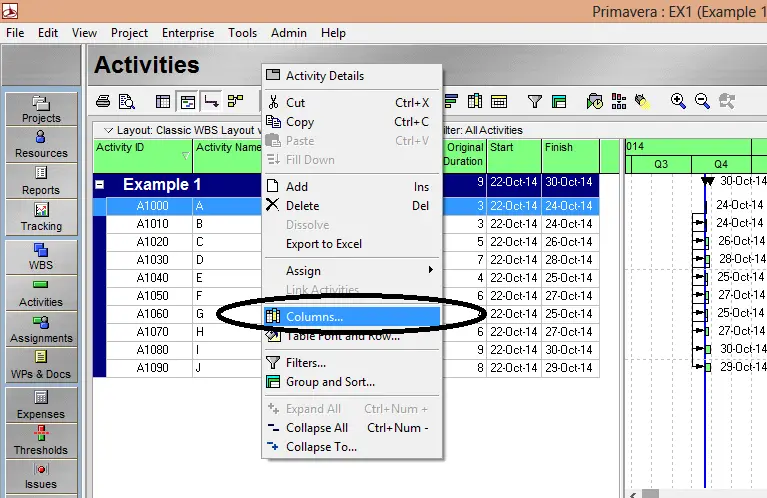Viewport: 767px width, 498px height.
Task: Open the Activities sidebar view
Action: click(x=41, y=293)
